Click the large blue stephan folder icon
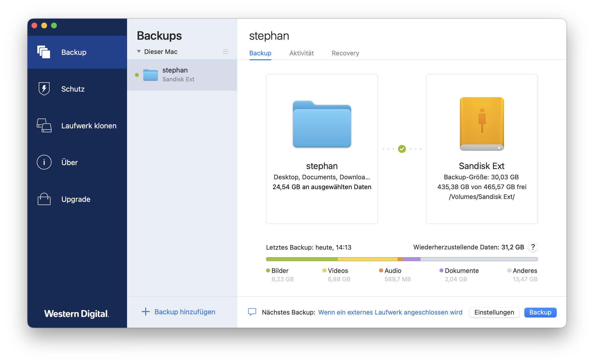The image size is (594, 364). [322, 124]
